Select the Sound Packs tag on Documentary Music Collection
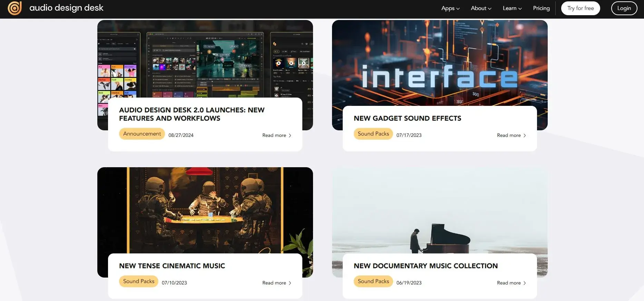Screen dimensions: 644x301 (373, 281)
